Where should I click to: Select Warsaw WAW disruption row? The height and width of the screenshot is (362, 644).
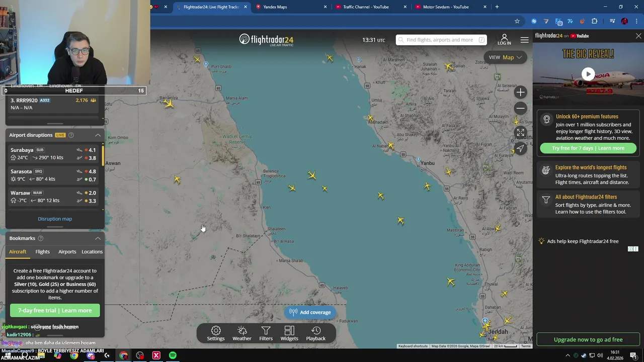[54, 197]
